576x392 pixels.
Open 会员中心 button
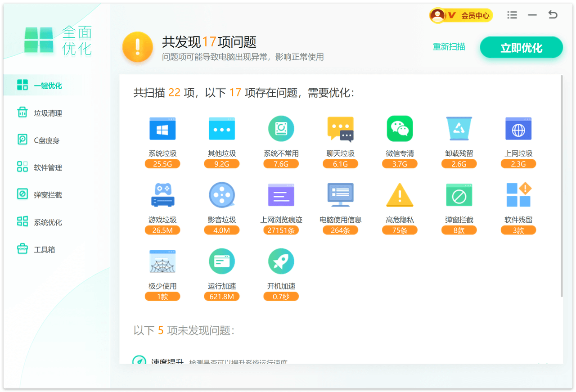coord(461,15)
